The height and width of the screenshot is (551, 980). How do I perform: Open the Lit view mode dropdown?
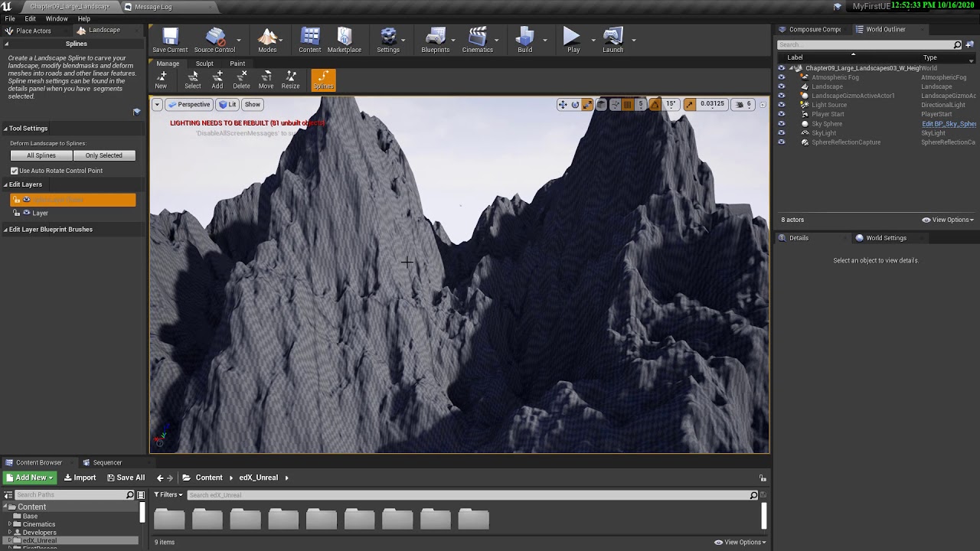point(228,105)
